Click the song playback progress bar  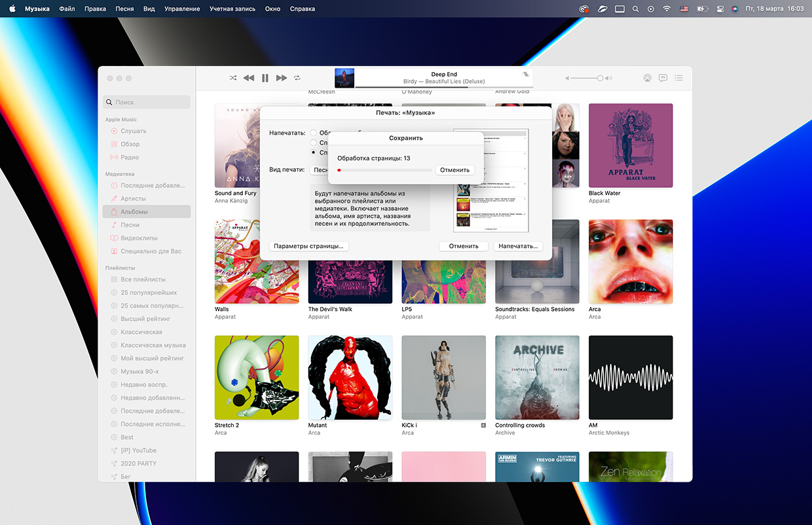click(x=444, y=86)
